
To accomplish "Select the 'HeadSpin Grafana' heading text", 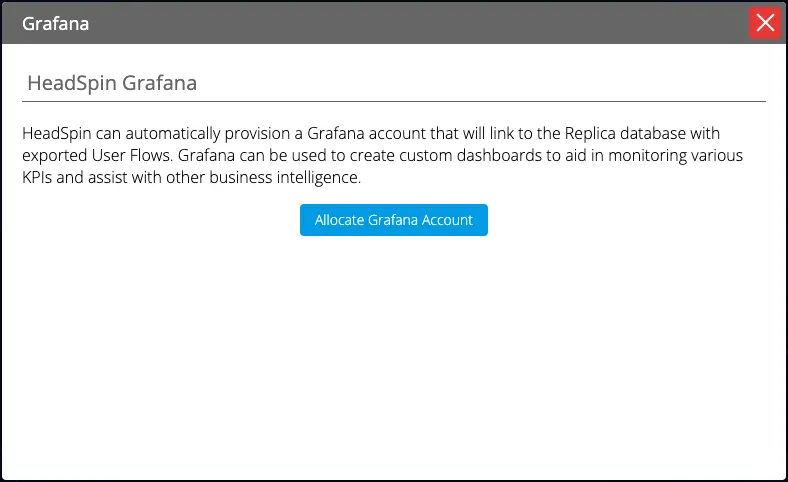I will (x=112, y=83).
